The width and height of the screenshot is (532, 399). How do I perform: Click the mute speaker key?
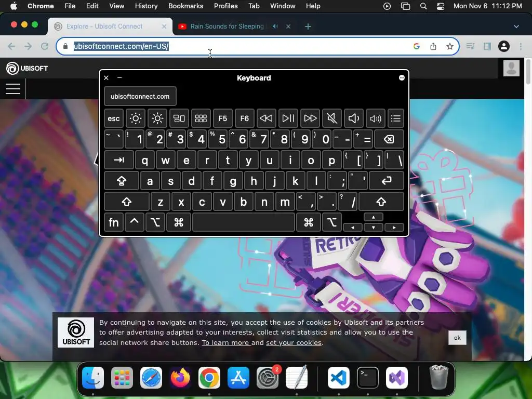coord(332,118)
